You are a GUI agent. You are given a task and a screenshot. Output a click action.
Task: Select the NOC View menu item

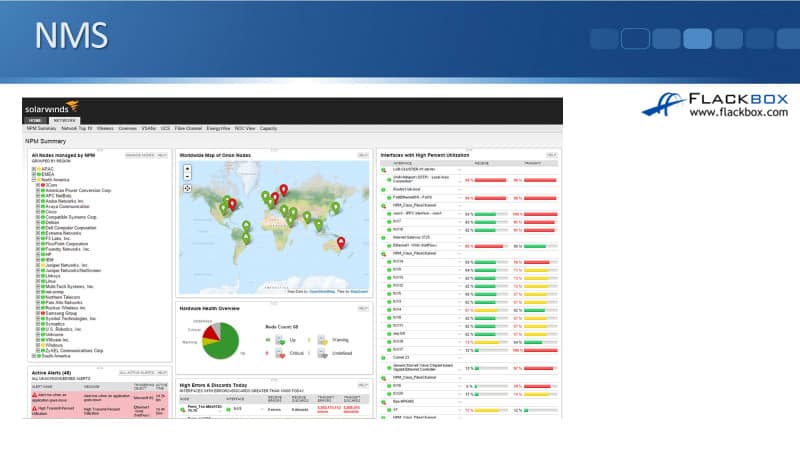243,128
